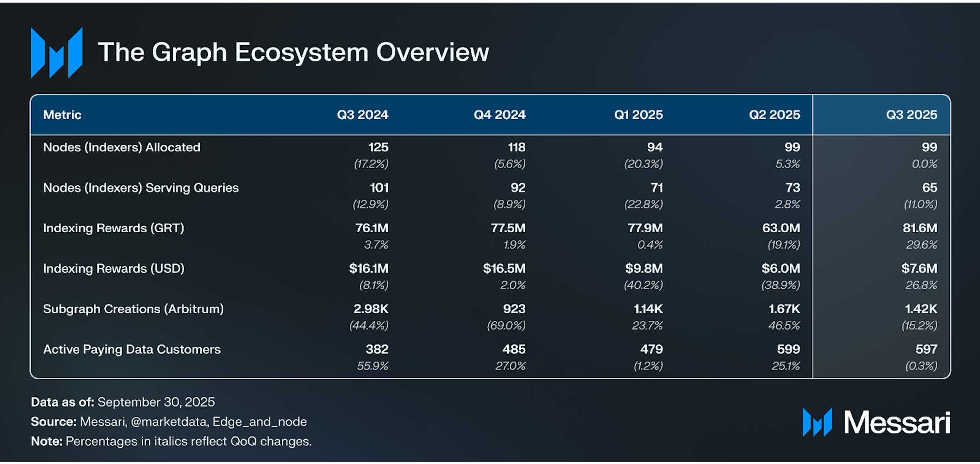Select the 'Q1 2025' column header
980x464 pixels.
(638, 115)
